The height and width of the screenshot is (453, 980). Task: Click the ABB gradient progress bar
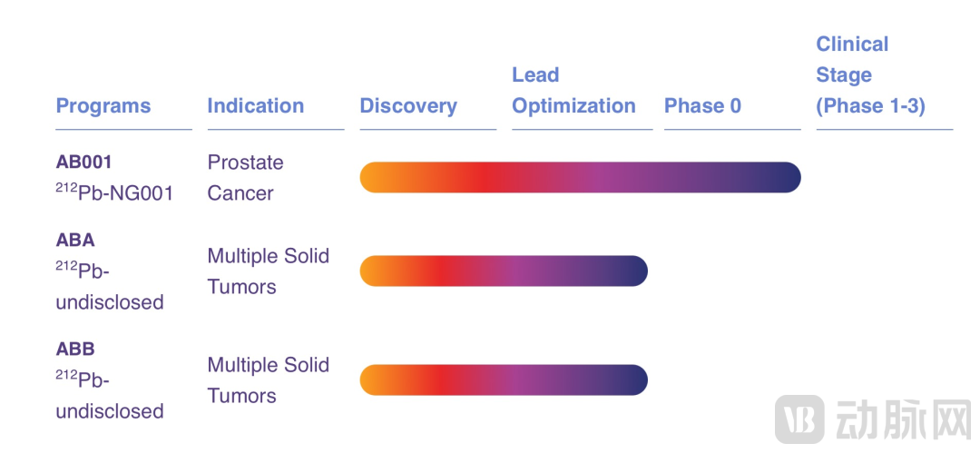504,380
